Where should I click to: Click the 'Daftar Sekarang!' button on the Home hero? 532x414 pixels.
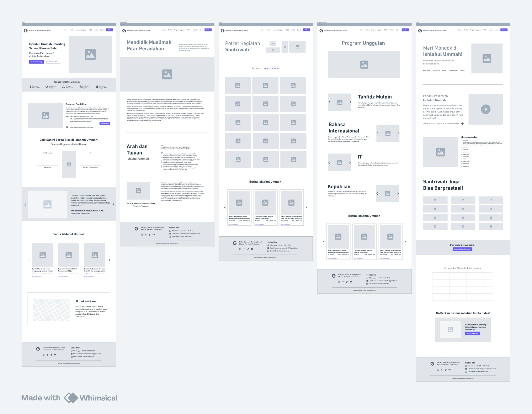(37, 62)
